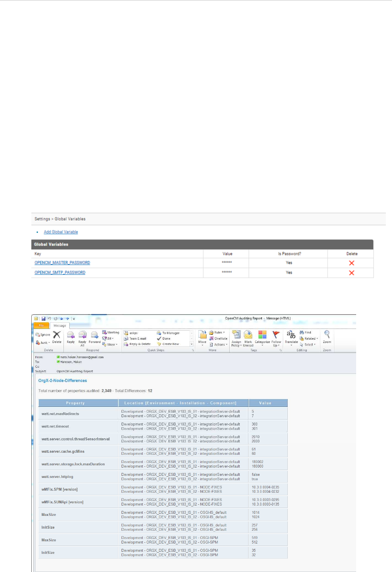Click the Undo icon in quick access toolbar
Image resolution: width=392 pixels, height=572 pixels.
49,319
